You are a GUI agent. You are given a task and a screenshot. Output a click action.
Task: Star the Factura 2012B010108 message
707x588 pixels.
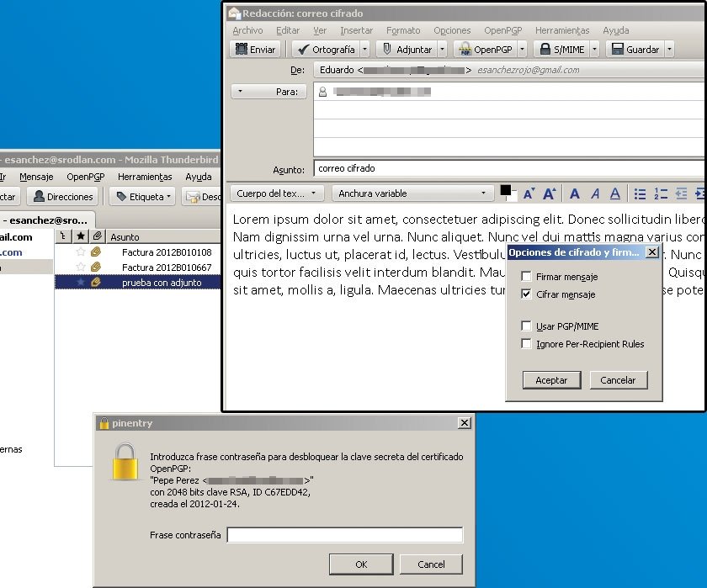[x=80, y=252]
